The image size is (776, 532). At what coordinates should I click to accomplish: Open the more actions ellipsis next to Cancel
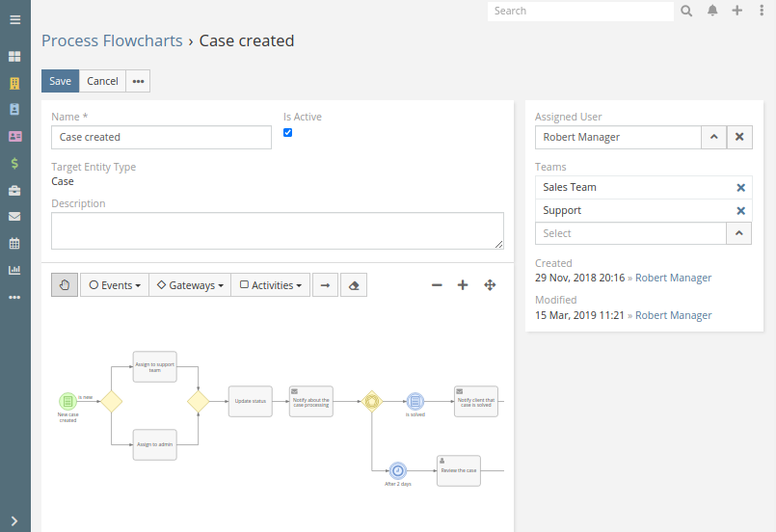(x=138, y=81)
